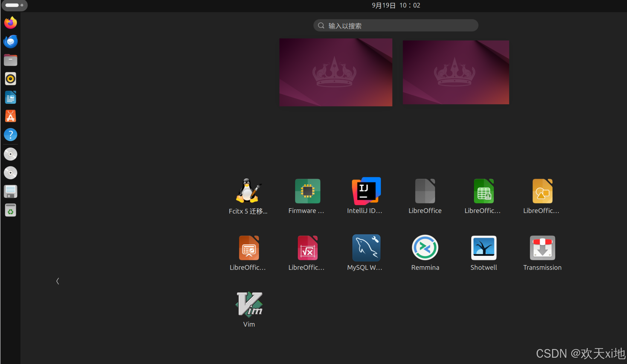
Task: Open the Remmina remote desktop app
Action: point(425,253)
